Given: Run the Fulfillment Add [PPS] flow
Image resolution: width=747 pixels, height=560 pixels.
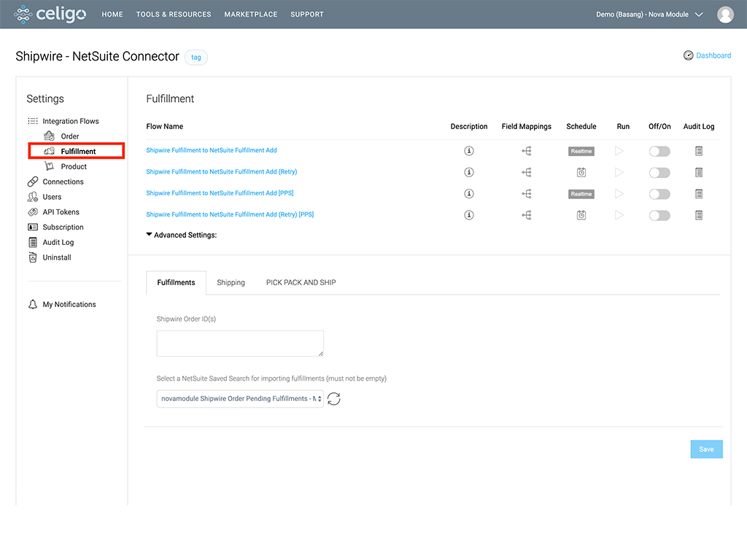Looking at the screenshot, I should pos(619,194).
